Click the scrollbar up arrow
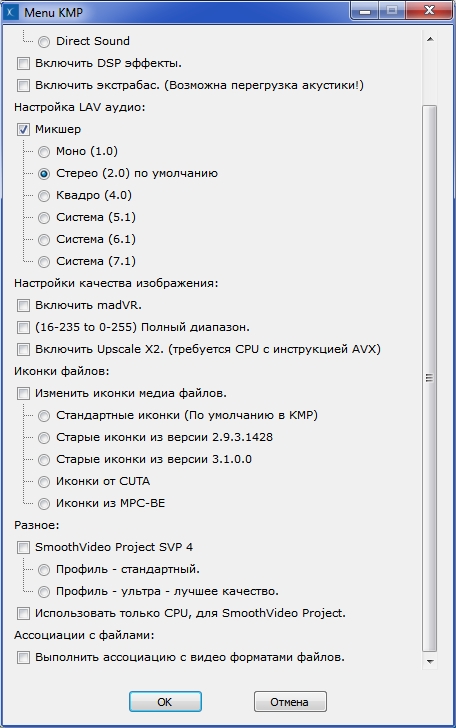456x728 pixels. tap(430, 39)
